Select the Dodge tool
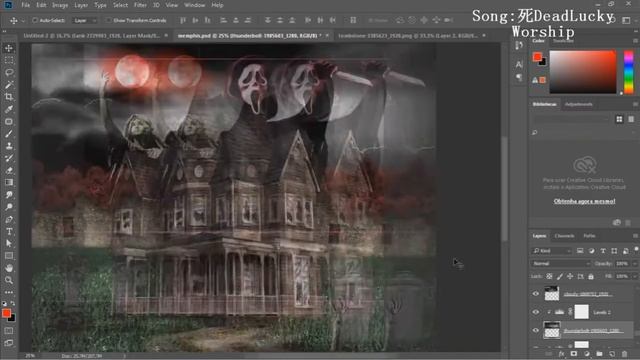640x360 pixels. pos(9,207)
